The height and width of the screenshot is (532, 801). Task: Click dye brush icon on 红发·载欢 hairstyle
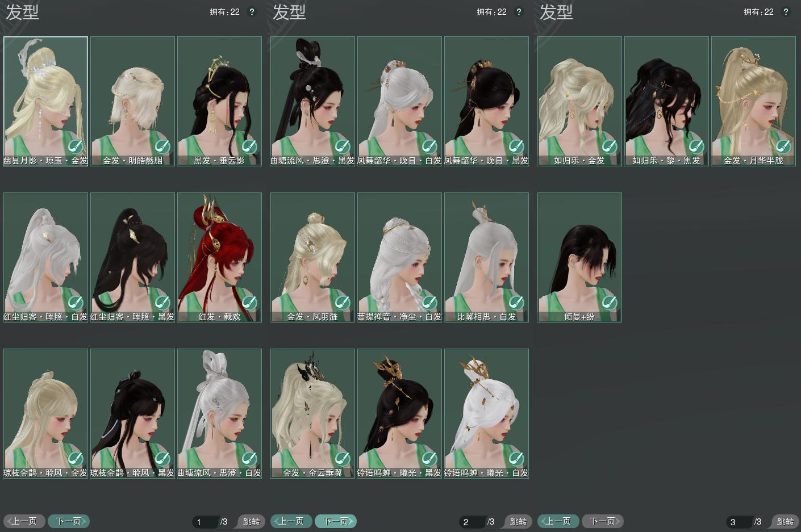pyautogui.click(x=249, y=302)
